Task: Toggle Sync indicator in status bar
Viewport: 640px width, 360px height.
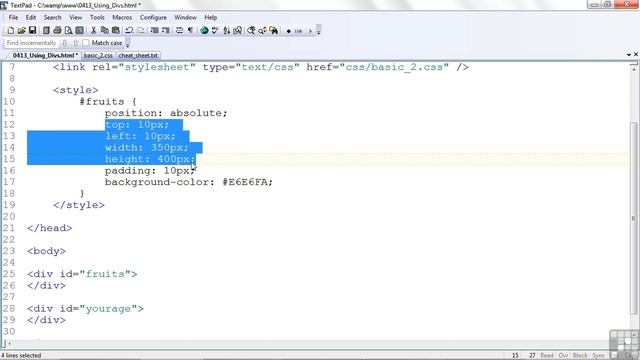Action: pyautogui.click(x=598, y=356)
